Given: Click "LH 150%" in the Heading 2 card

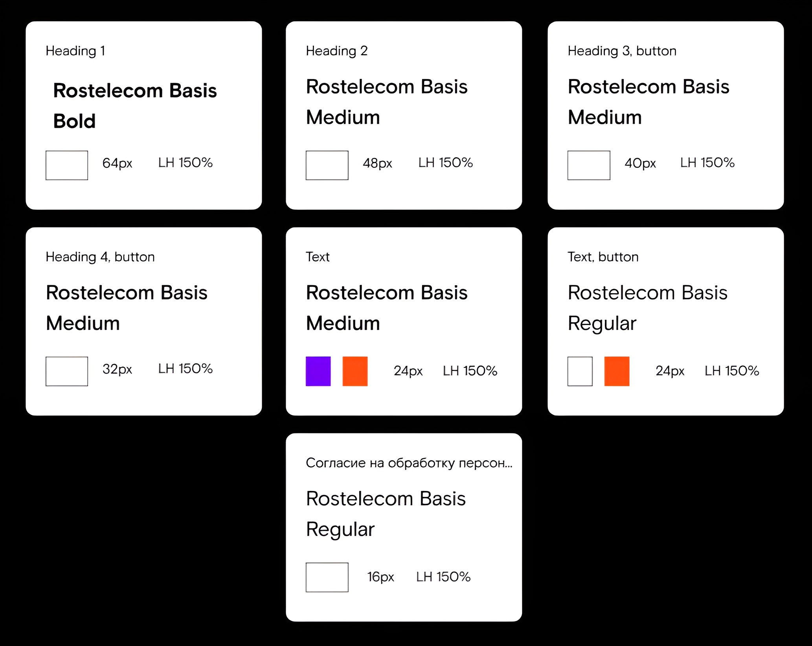Looking at the screenshot, I should pyautogui.click(x=445, y=163).
